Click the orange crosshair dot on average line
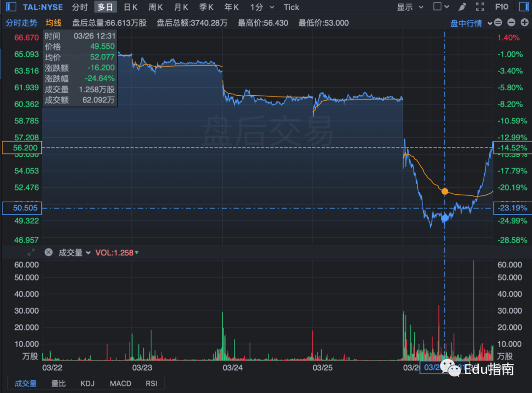Image resolution: width=532 pixels, height=393 pixels. [445, 192]
